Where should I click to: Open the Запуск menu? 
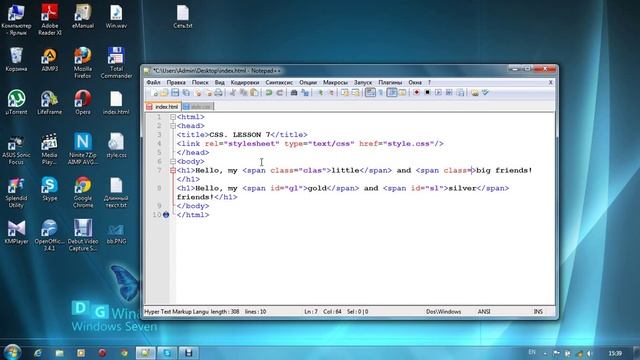point(363,82)
